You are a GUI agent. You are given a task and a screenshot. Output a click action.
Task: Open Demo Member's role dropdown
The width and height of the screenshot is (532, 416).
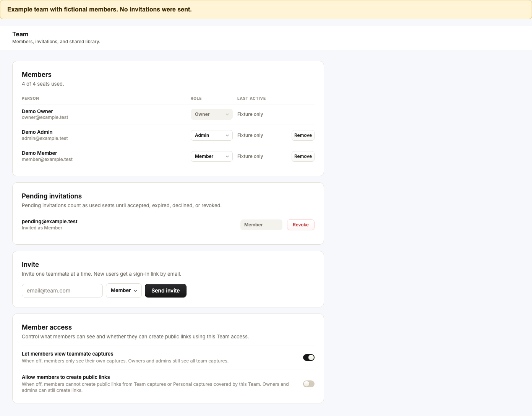pyautogui.click(x=211, y=156)
